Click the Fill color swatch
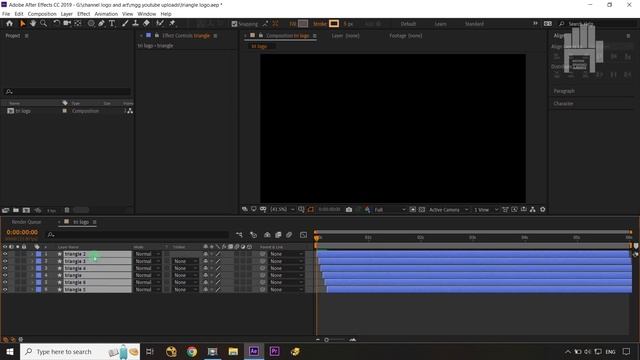 (x=303, y=24)
